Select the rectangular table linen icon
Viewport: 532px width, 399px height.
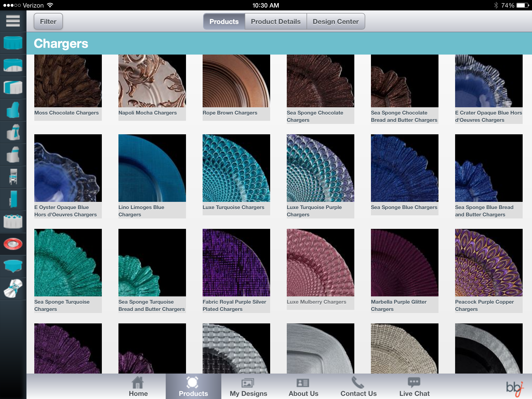click(x=13, y=88)
